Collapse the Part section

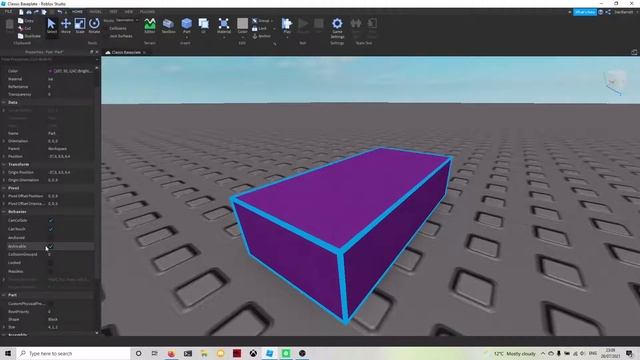coord(4,295)
